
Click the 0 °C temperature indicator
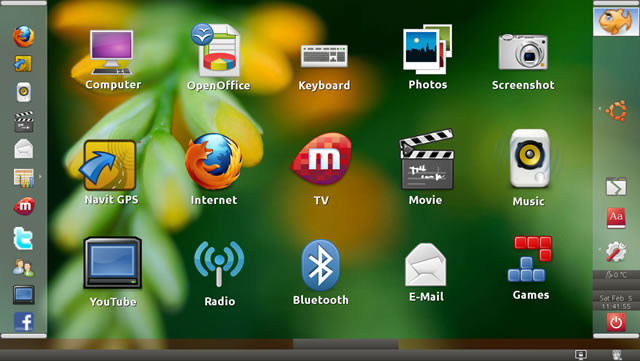tap(616, 275)
